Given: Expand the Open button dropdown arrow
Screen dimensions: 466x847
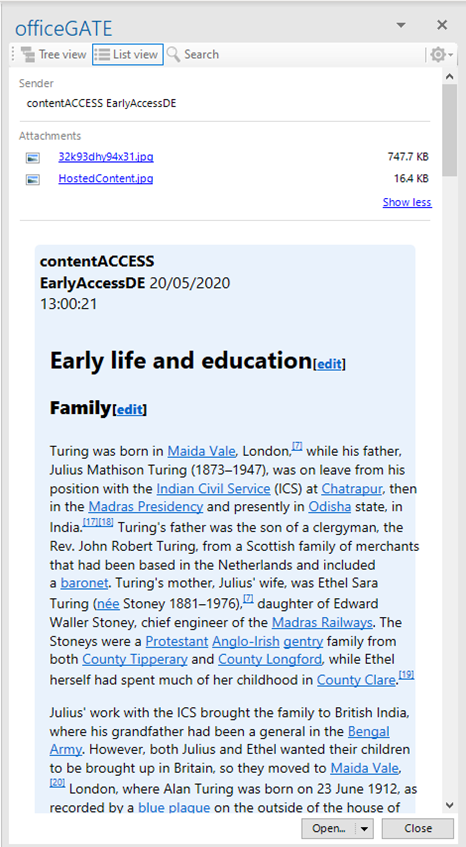Looking at the screenshot, I should [365, 828].
